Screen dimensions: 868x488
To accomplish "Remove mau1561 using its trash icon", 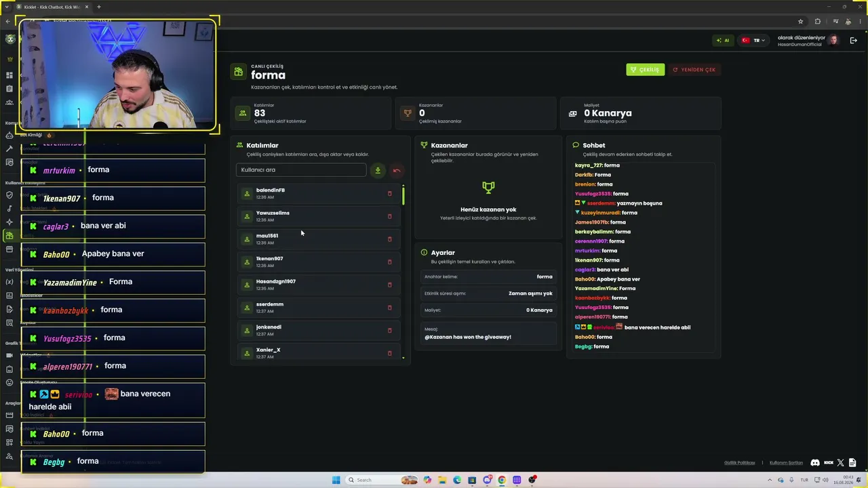I will [x=389, y=239].
